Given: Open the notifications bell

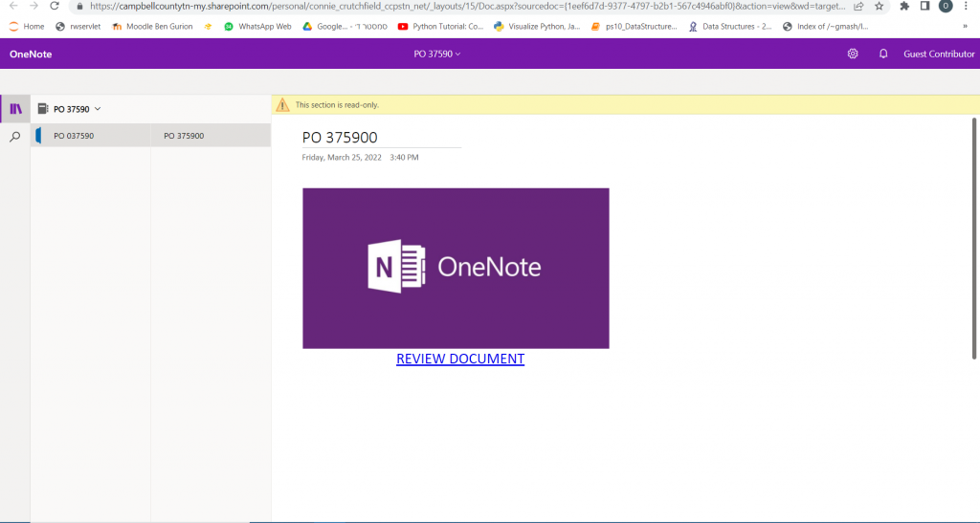Looking at the screenshot, I should coord(883,54).
